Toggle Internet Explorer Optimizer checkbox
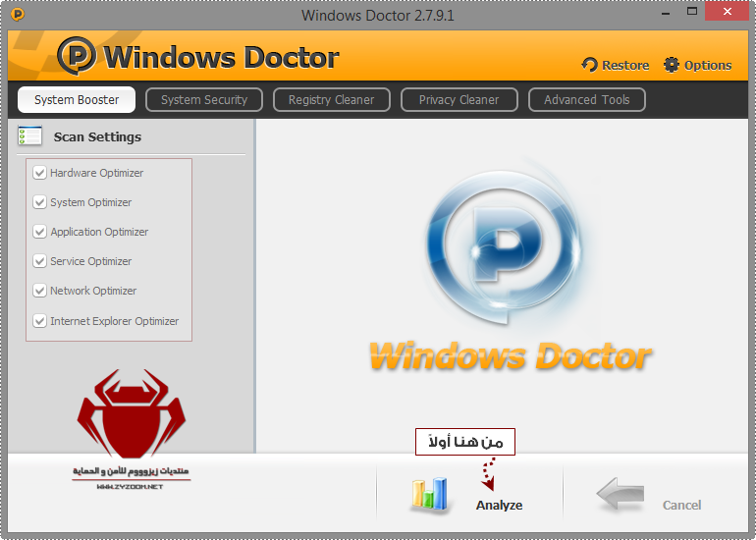Image resolution: width=756 pixels, height=540 pixels. 39,321
